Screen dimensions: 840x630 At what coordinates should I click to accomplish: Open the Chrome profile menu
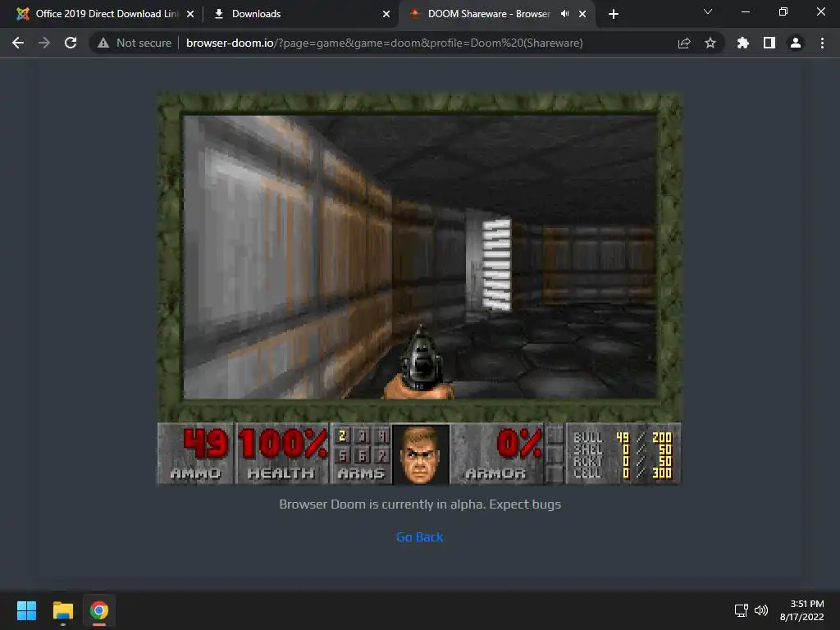(x=796, y=43)
